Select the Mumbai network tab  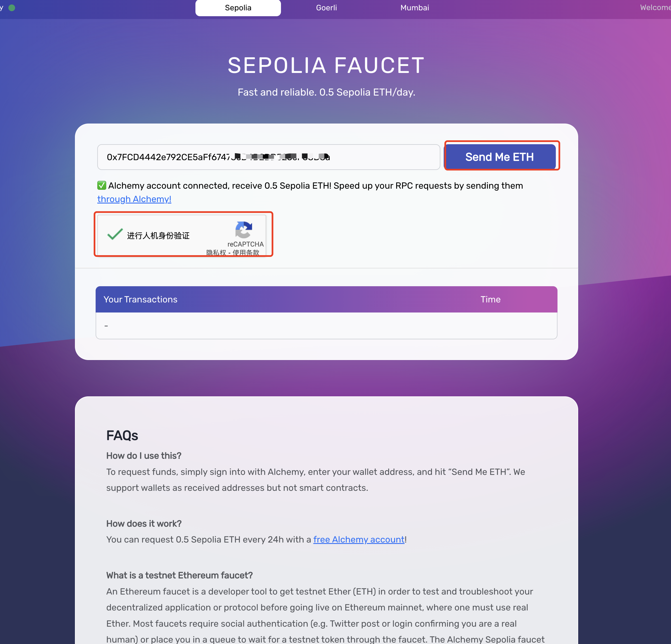pos(414,8)
